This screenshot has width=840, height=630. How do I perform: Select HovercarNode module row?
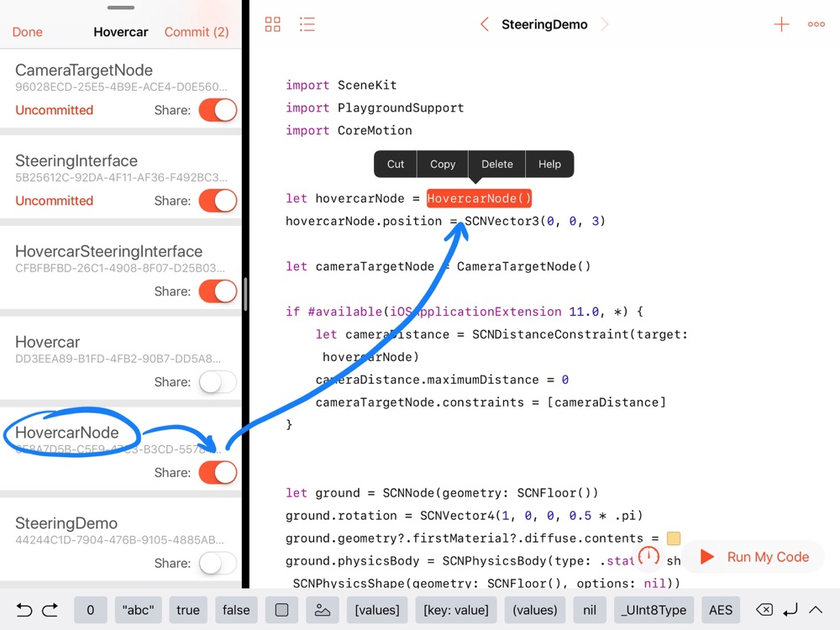click(x=120, y=450)
